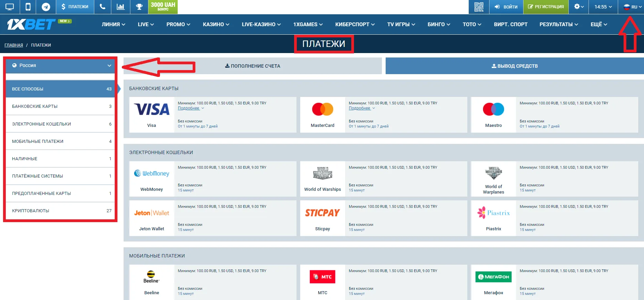Open the settings gear dropdown
The height and width of the screenshot is (300, 644).
click(579, 7)
